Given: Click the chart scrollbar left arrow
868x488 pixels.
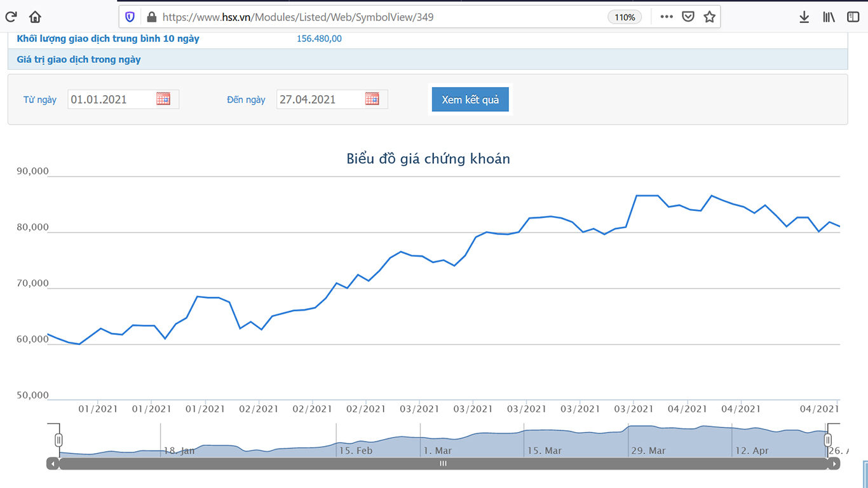Looking at the screenshot, I should click(x=53, y=464).
